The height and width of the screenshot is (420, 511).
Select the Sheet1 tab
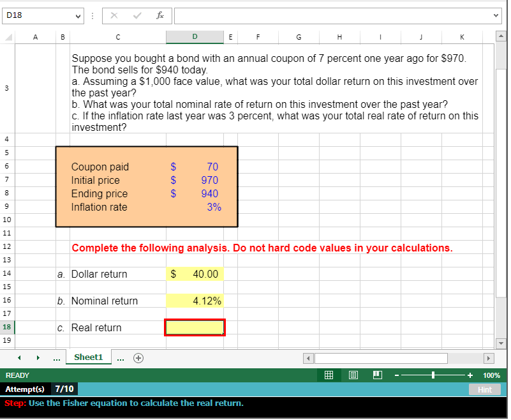(x=89, y=357)
